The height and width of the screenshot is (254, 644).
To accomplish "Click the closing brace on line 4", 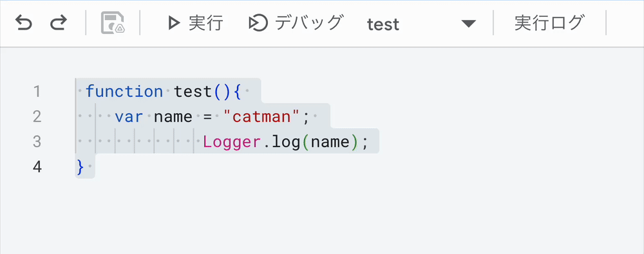I will coord(80,167).
